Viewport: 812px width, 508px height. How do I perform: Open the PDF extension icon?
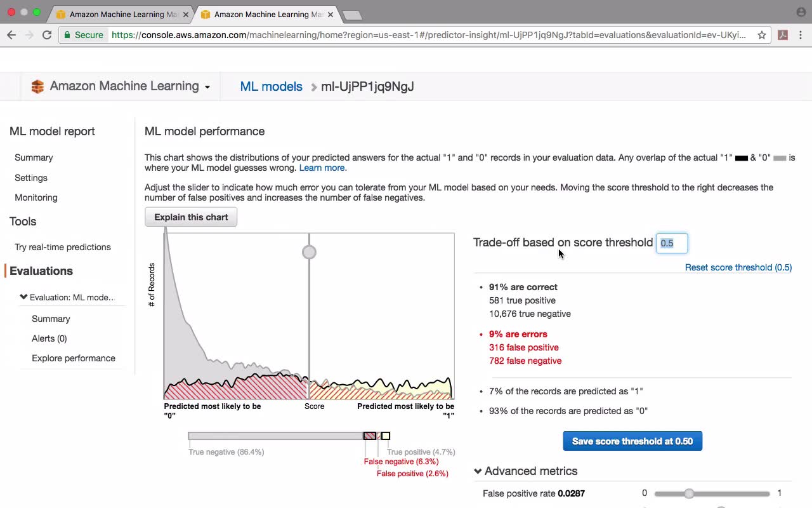click(x=783, y=35)
